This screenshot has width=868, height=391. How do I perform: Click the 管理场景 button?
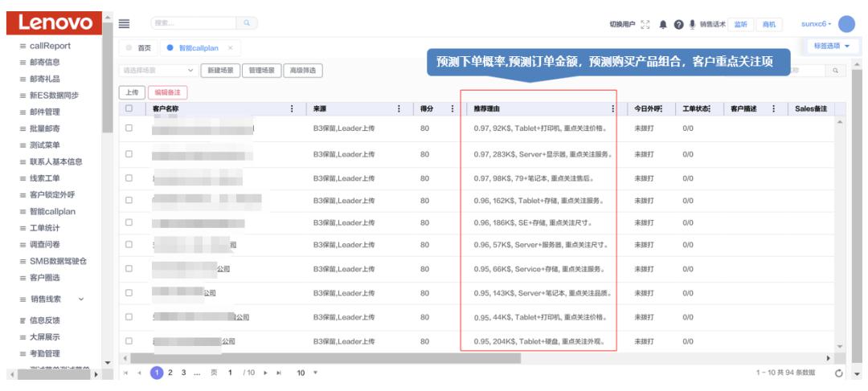(x=261, y=71)
